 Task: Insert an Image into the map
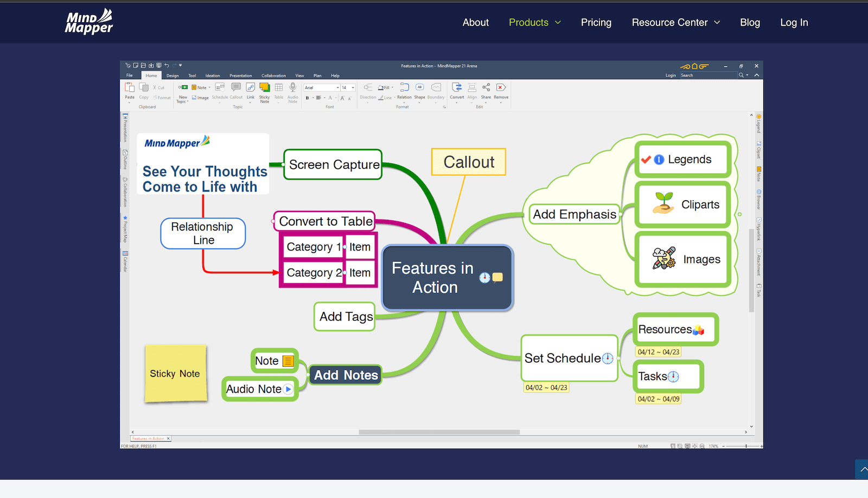click(x=201, y=98)
